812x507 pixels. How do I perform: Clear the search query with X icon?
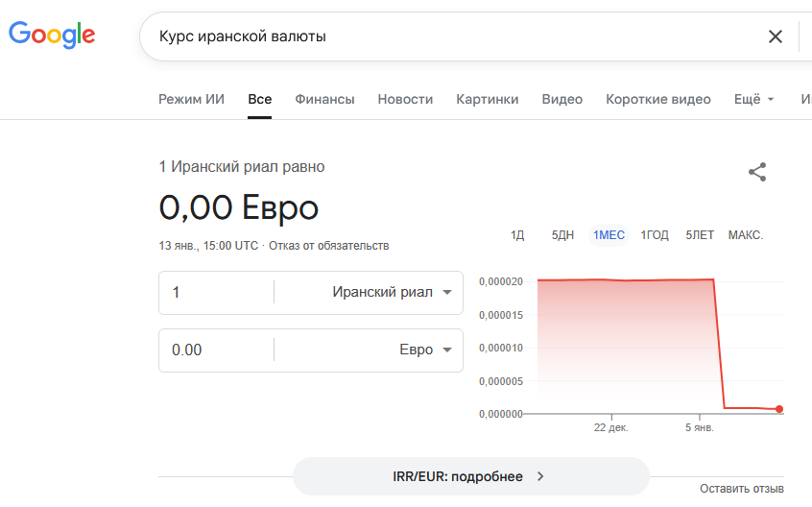(775, 36)
